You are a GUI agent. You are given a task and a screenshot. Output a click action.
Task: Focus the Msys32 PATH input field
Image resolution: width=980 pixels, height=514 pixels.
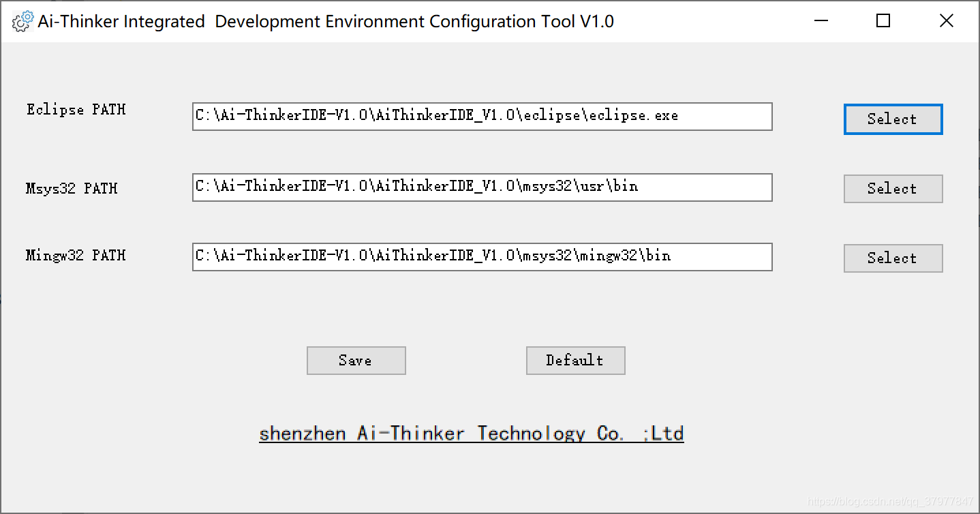pyautogui.click(x=483, y=187)
